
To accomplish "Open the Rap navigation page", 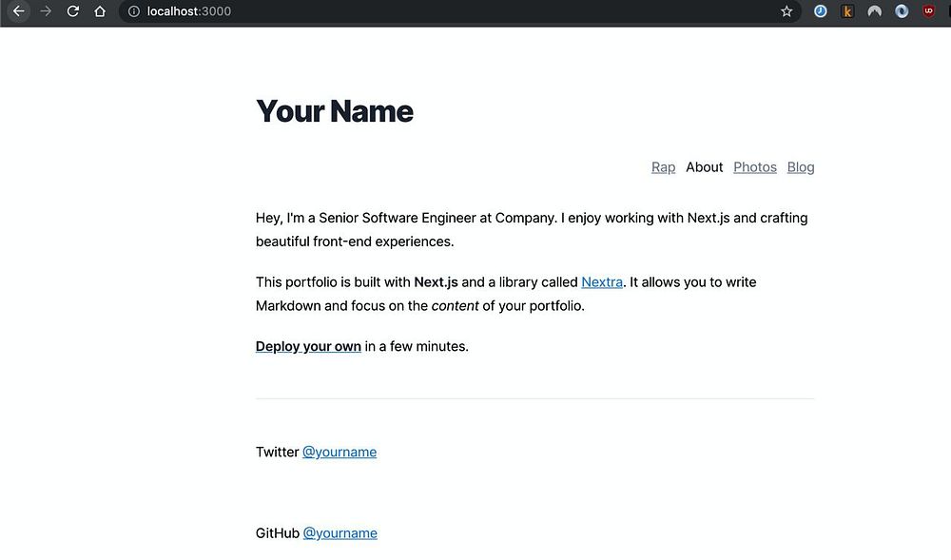I will 663,167.
